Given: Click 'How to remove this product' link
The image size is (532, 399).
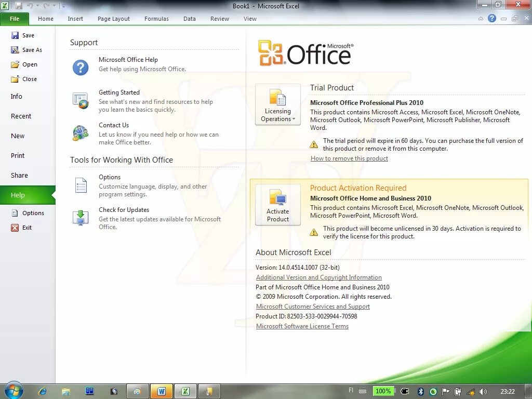Looking at the screenshot, I should click(349, 158).
